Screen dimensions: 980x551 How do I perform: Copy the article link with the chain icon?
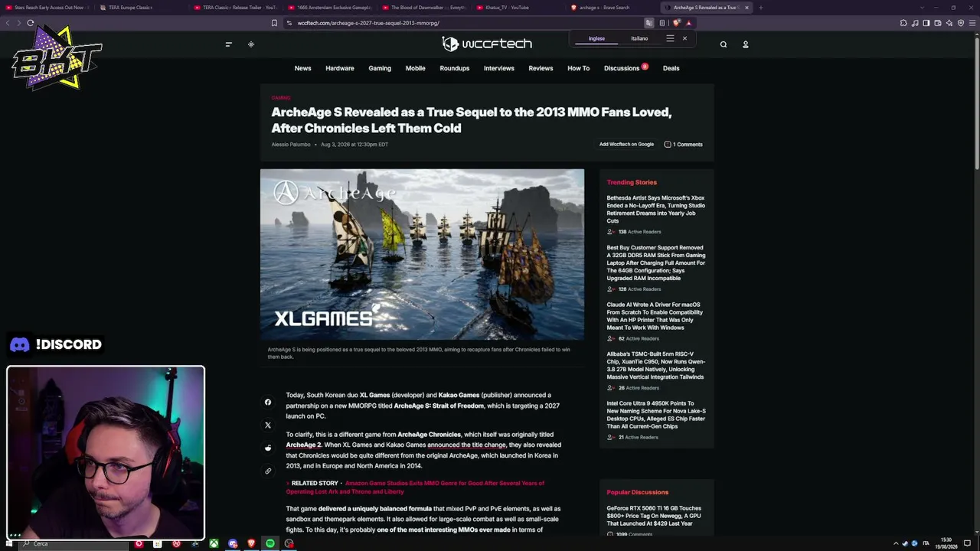[x=268, y=471]
